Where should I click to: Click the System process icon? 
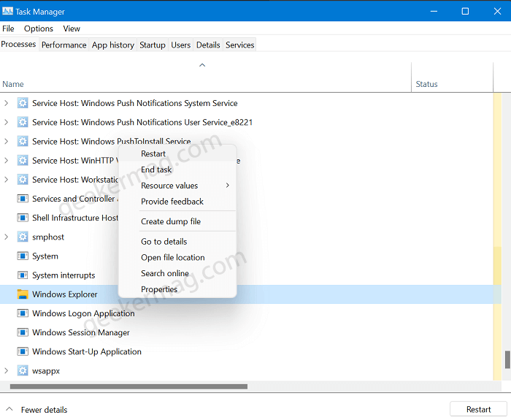[x=23, y=256]
